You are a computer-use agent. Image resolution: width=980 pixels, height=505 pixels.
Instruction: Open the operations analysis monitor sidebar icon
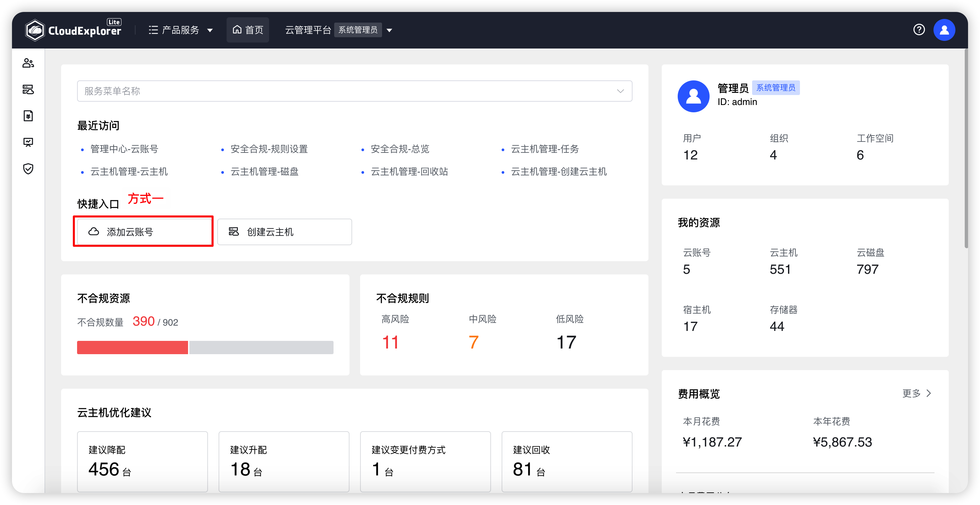(x=28, y=142)
